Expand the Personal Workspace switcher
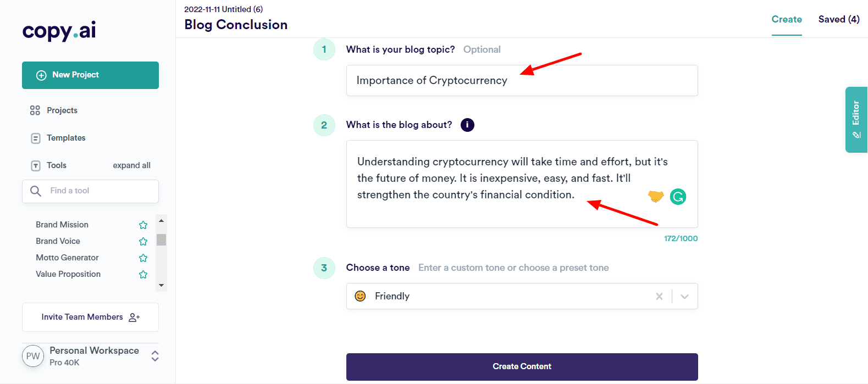This screenshot has width=868, height=384. pos(155,356)
